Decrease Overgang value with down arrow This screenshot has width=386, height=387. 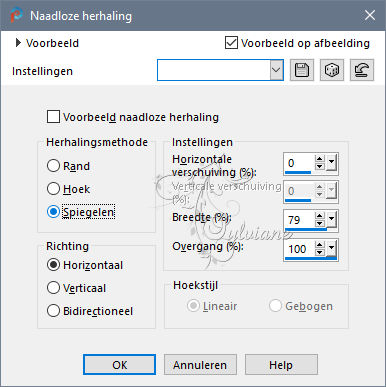coord(320,252)
